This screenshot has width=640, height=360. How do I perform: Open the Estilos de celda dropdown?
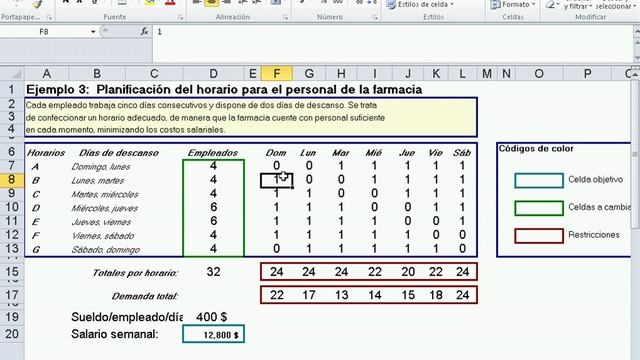click(420, 4)
